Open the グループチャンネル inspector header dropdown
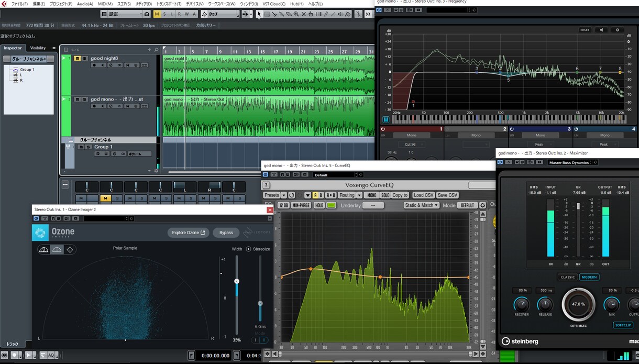639x364 pixels. (x=29, y=59)
